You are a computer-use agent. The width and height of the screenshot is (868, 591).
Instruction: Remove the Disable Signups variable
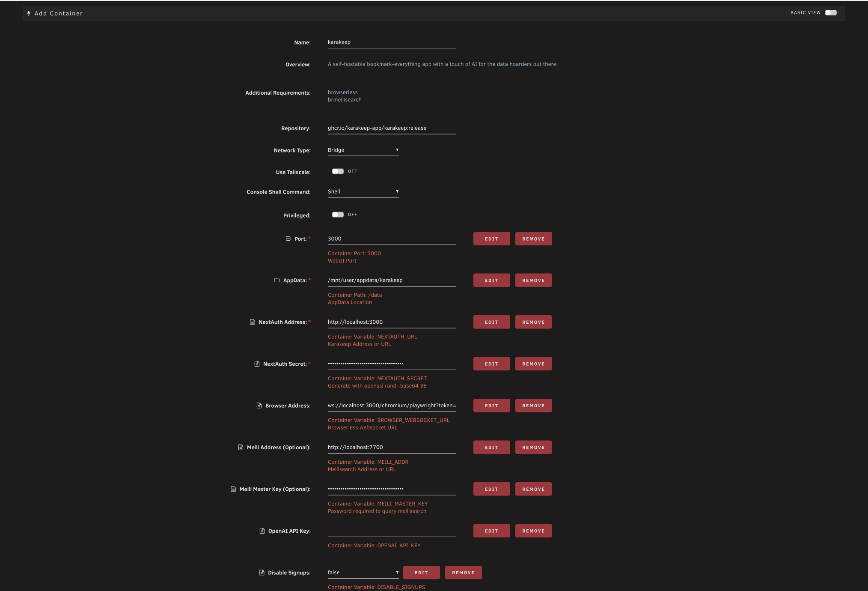tap(463, 573)
